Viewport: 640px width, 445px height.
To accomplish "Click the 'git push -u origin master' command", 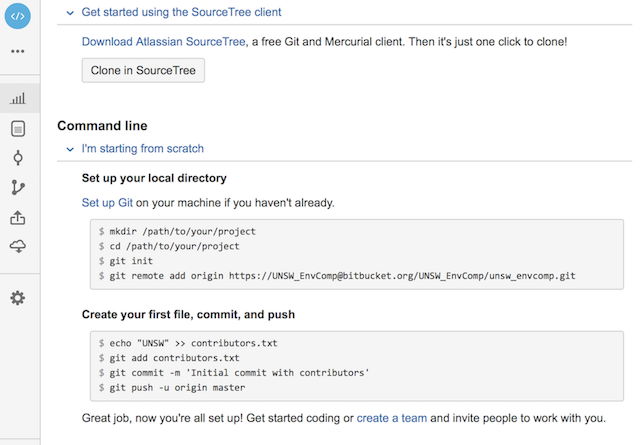I will (x=177, y=387).
